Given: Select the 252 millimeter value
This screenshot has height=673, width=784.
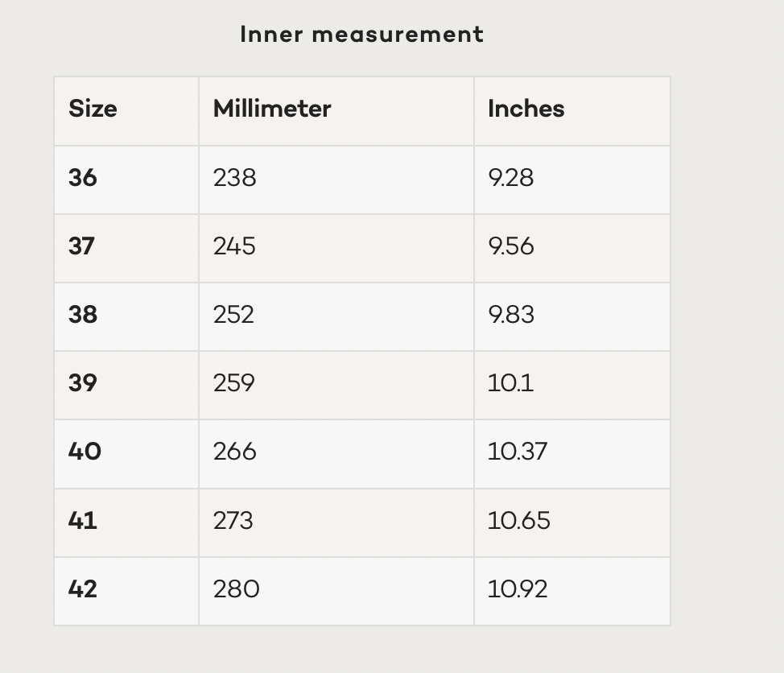Looking at the screenshot, I should [x=233, y=314].
